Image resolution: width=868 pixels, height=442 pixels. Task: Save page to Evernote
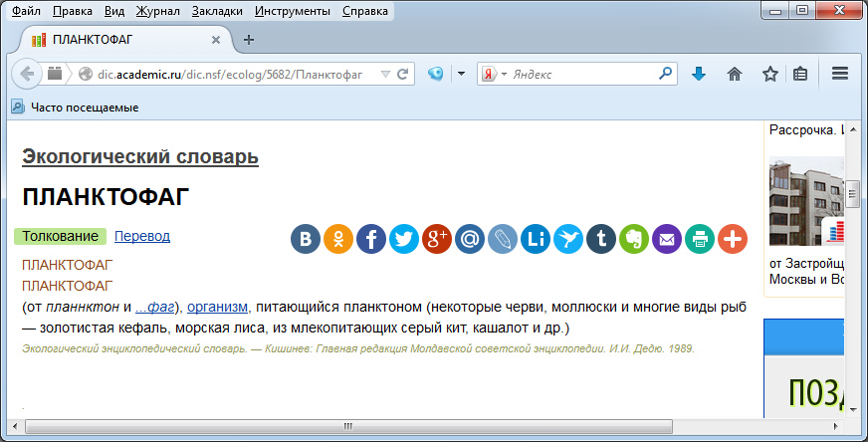tap(634, 239)
